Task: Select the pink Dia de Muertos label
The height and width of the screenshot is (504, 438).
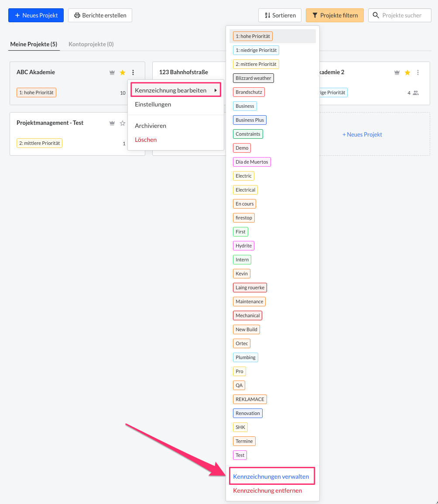Action: pyautogui.click(x=252, y=161)
